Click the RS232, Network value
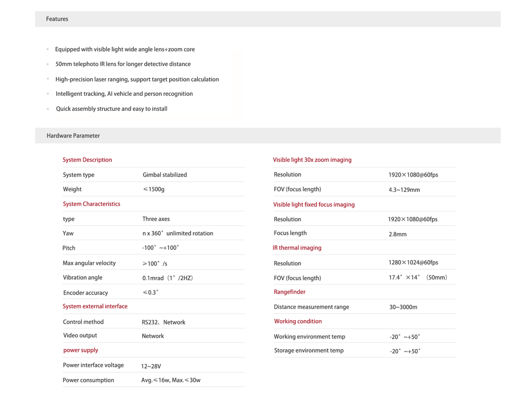This screenshot has width=532, height=400. [163, 322]
